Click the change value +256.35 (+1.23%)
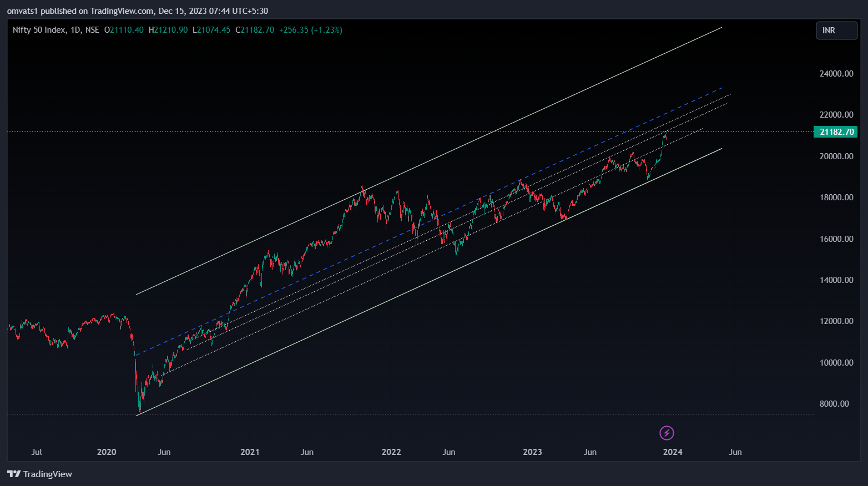Image resolution: width=868 pixels, height=486 pixels. click(x=310, y=30)
